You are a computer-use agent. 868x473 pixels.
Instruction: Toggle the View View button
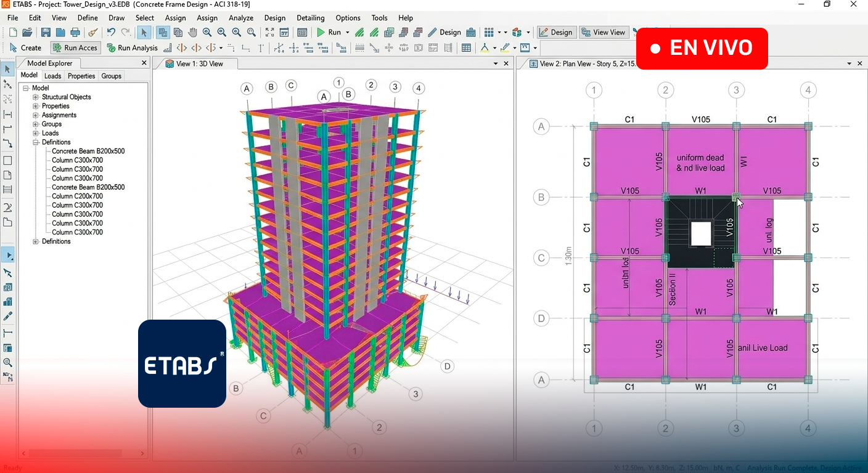point(604,33)
